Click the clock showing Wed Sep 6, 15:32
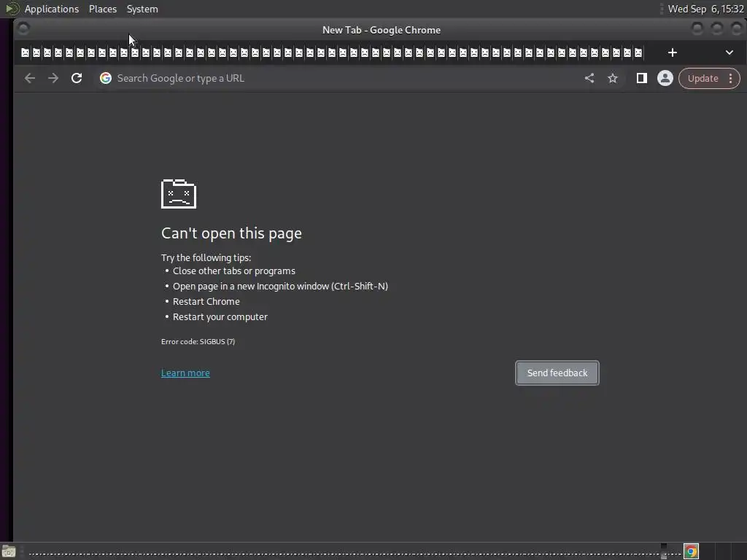The width and height of the screenshot is (747, 560). [x=705, y=9]
